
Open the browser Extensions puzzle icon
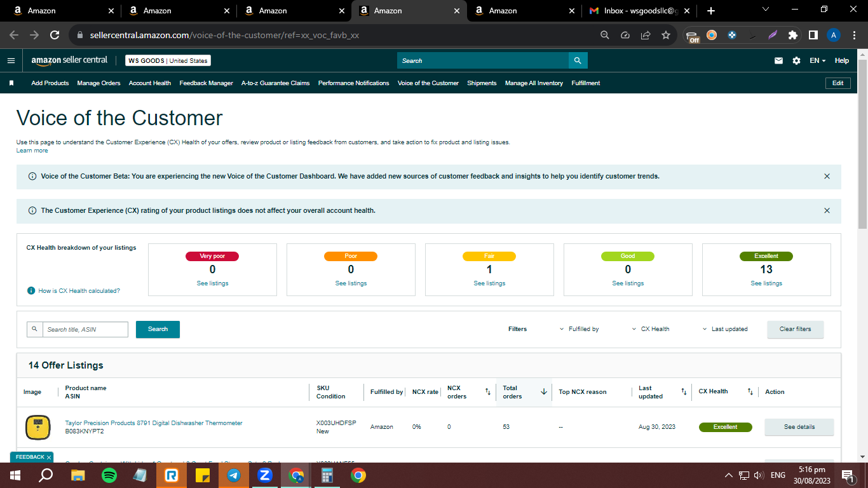[x=792, y=35]
